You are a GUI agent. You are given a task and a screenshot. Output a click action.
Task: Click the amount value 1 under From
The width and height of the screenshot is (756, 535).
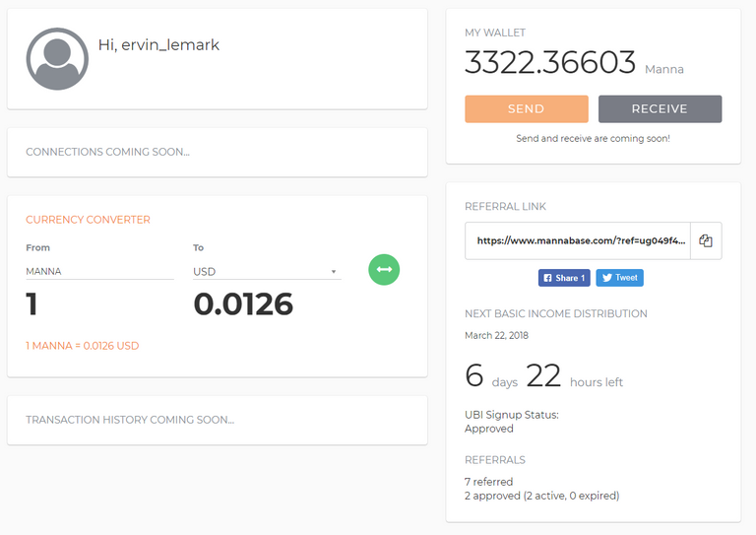pyautogui.click(x=31, y=304)
